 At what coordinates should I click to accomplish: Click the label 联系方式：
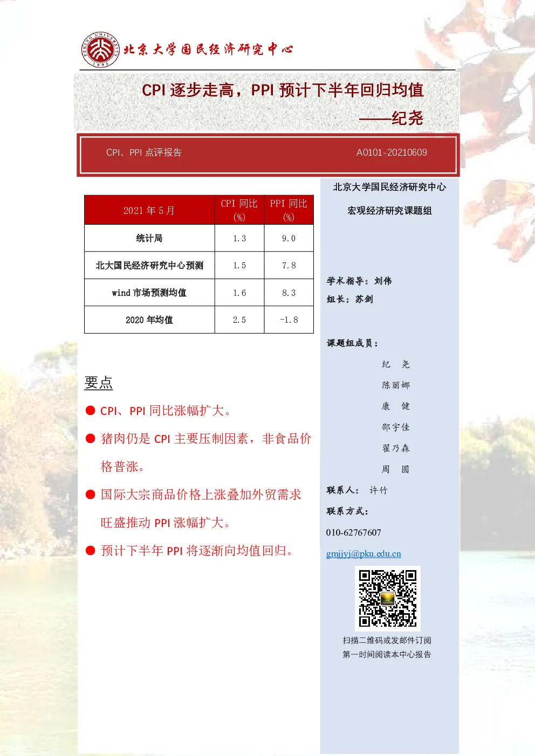point(347,511)
